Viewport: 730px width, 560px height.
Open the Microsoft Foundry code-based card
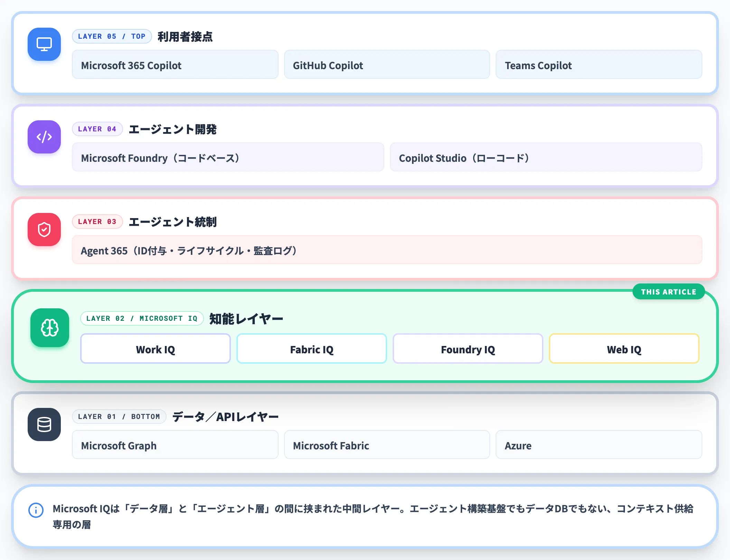[x=228, y=157]
